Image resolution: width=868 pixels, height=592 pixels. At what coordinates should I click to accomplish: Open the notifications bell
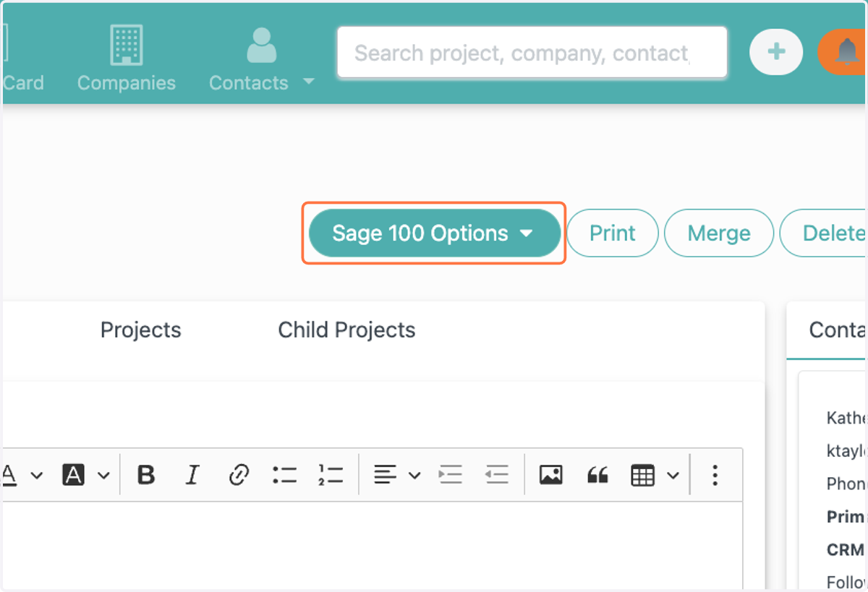(846, 52)
